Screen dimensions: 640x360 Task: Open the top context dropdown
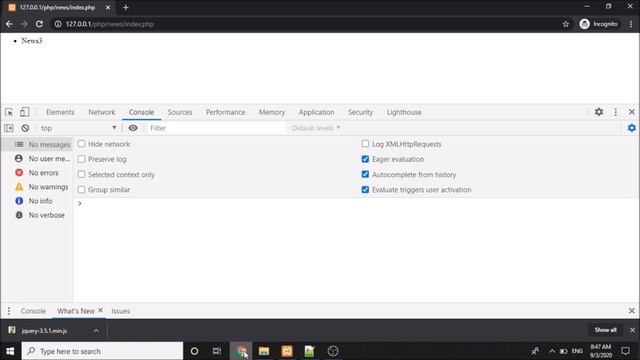pos(78,128)
